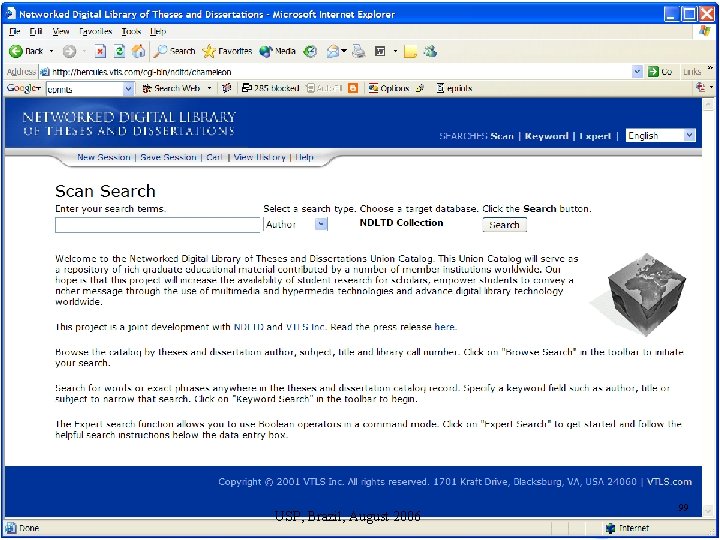Open Google toolbar Options
The width and height of the screenshot is (720, 540).
(x=388, y=88)
